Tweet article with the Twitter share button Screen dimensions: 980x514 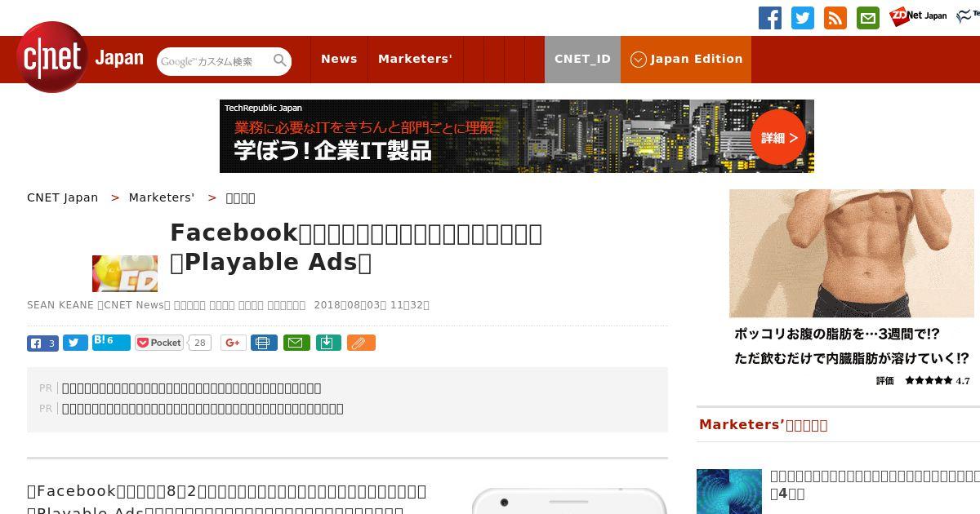[75, 343]
